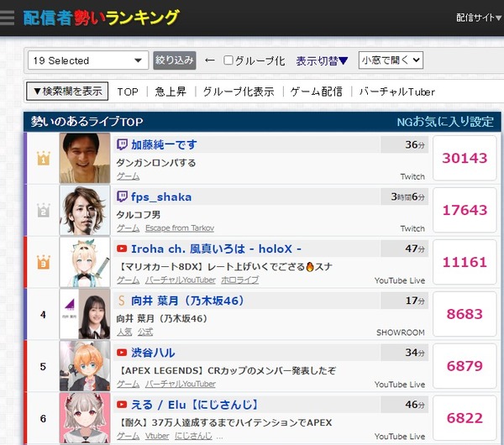This screenshot has width=504, height=445.
Task: Open NGお気に入り設定 link
Action: pos(445,122)
